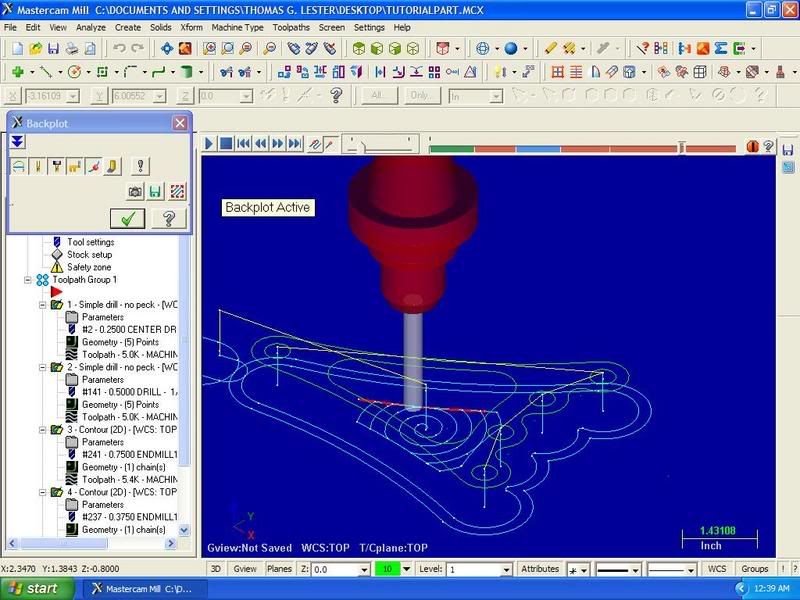Click the yellow pencil delete icon
This screenshot has height=600, width=800.
click(x=550, y=48)
